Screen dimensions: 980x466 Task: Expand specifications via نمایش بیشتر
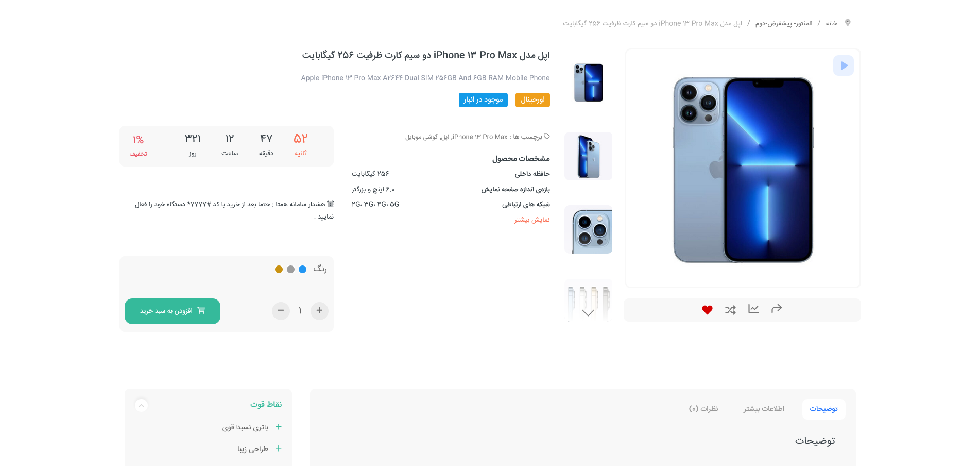click(x=532, y=220)
